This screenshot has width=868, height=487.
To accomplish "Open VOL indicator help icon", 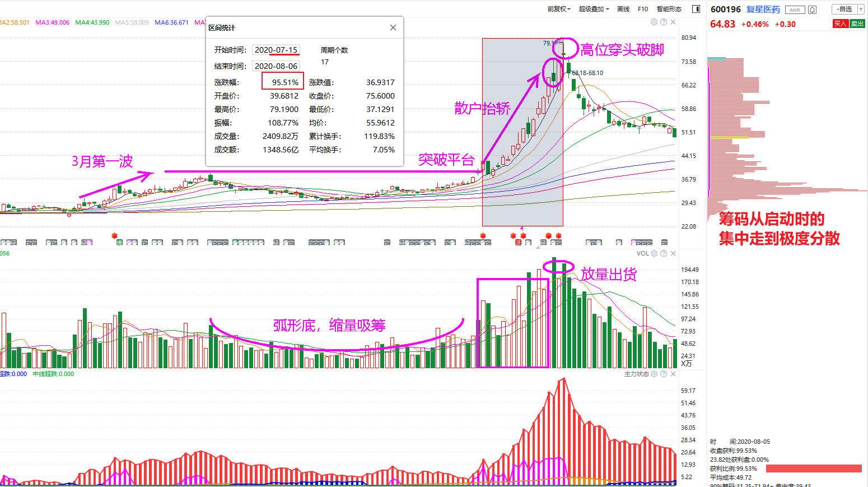I will pos(664,253).
